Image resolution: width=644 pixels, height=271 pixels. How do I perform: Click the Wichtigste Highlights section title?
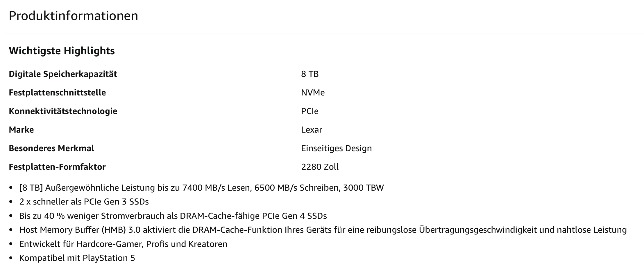[x=62, y=51]
